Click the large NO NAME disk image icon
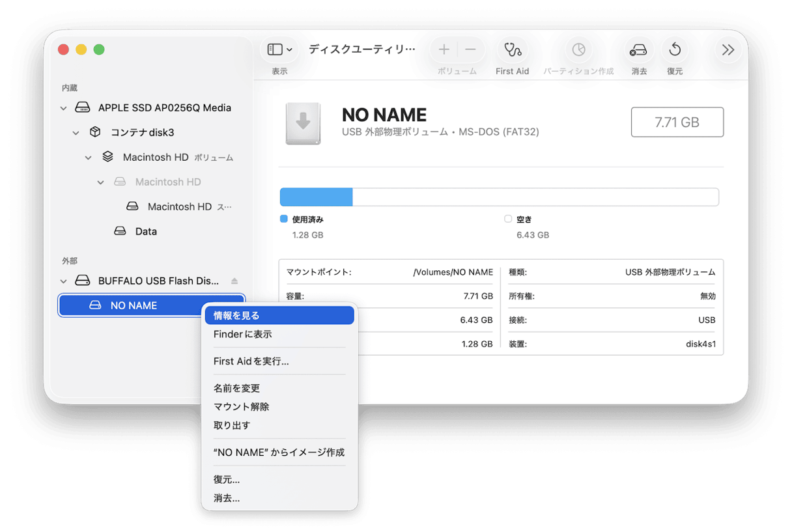 click(x=303, y=123)
